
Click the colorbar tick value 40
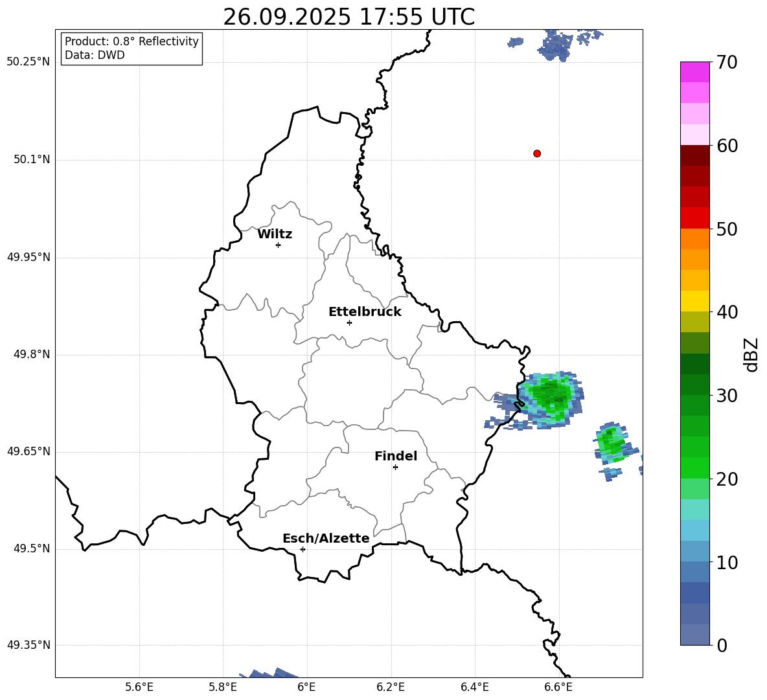(726, 312)
